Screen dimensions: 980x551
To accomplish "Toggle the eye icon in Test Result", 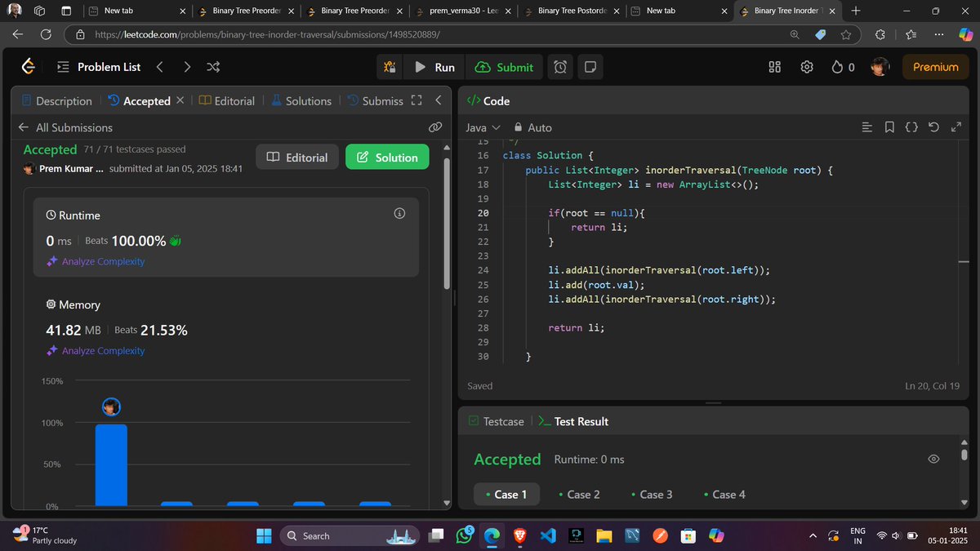I will 933,460.
